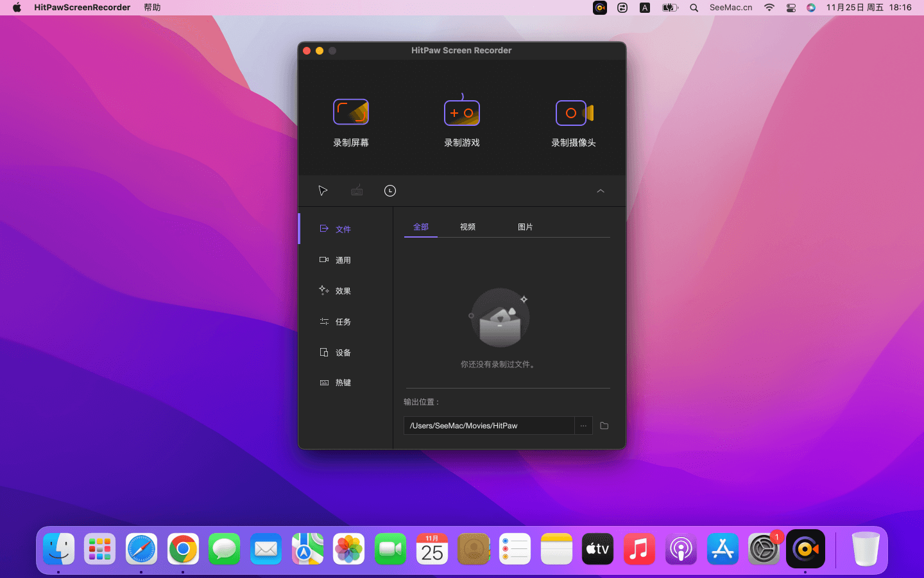Open Notes from the dock

[556, 549]
